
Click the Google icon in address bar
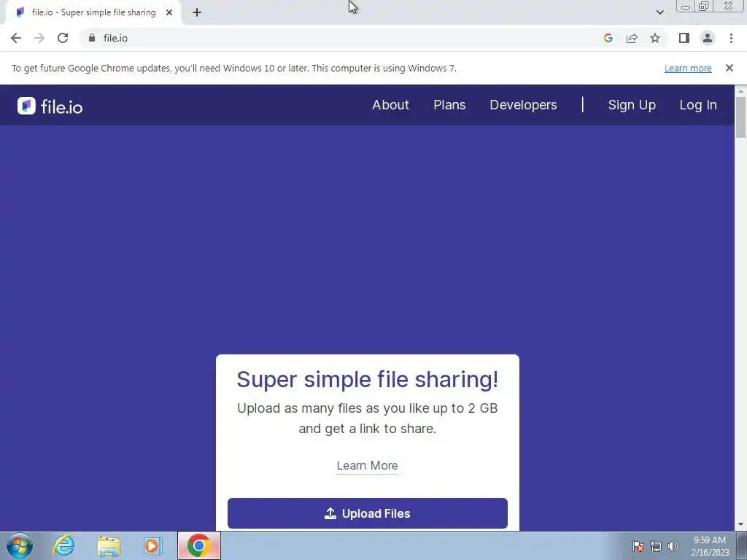[608, 38]
